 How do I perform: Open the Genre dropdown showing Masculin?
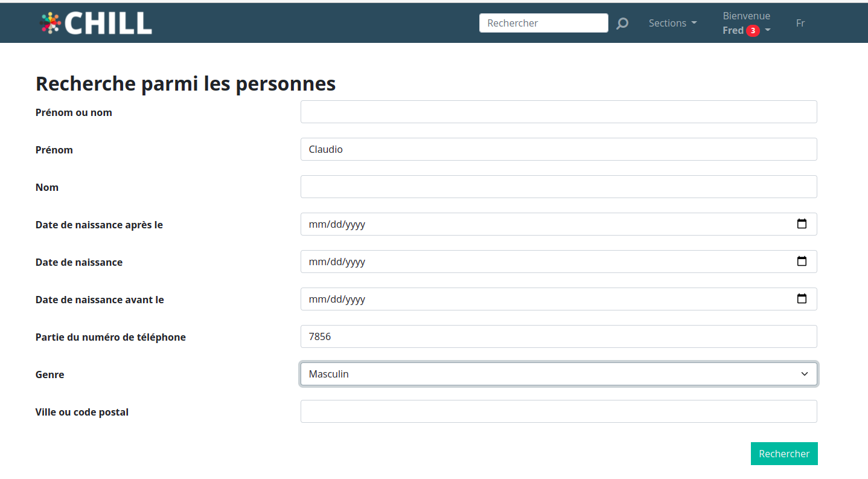point(558,374)
